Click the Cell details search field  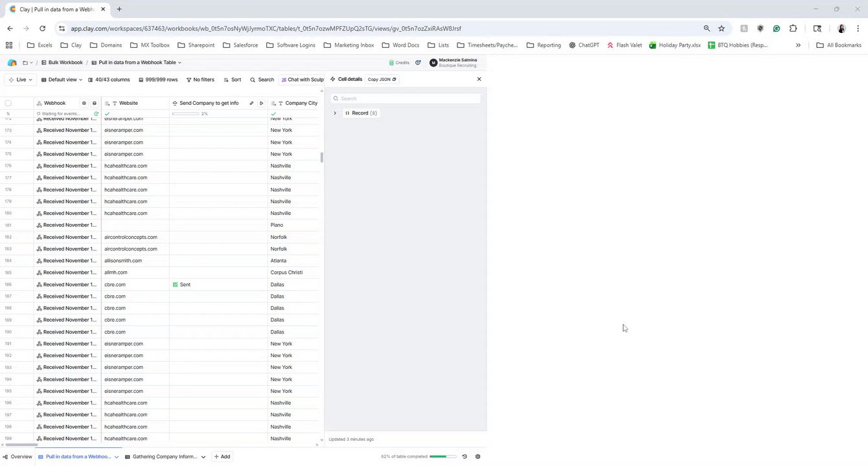click(x=406, y=98)
